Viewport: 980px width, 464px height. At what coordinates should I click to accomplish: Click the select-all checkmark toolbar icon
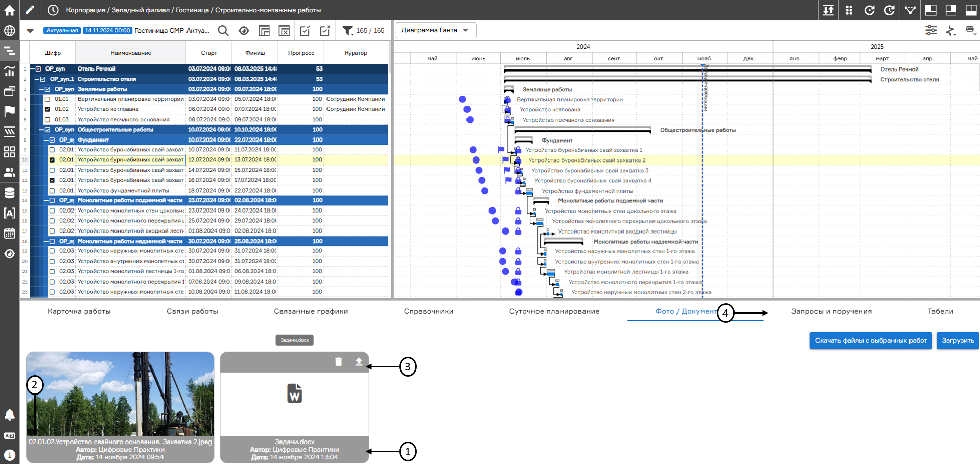coord(305,31)
